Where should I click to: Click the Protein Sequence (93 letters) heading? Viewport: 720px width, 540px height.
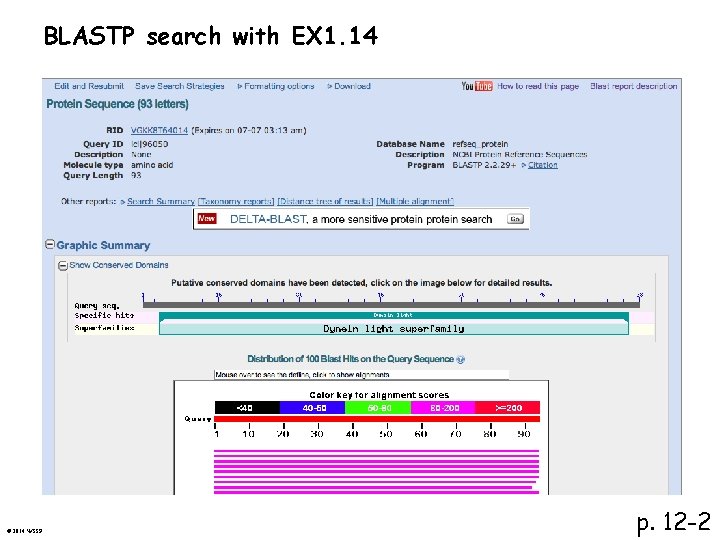(118, 104)
